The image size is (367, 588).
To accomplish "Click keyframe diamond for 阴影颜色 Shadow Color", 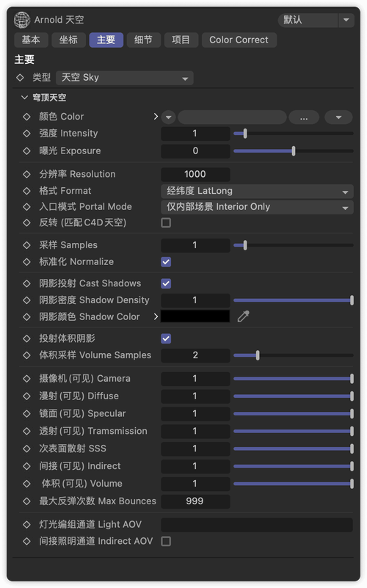I will coord(26,317).
